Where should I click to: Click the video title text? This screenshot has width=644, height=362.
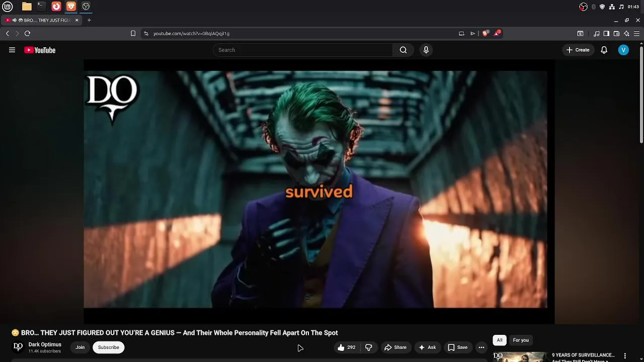pos(175,333)
